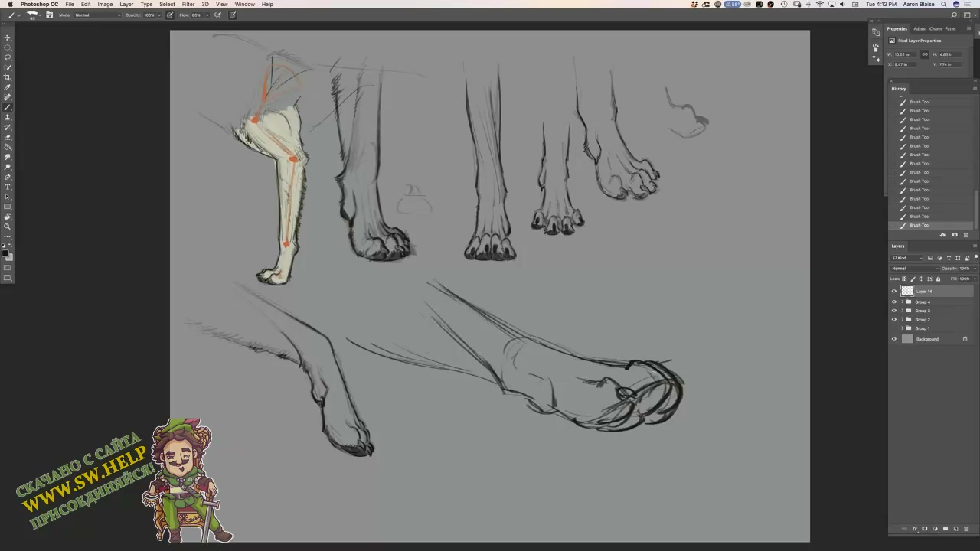Viewport: 980px width, 551px height.
Task: Choose the Crop tool
Action: pyautogui.click(x=8, y=77)
